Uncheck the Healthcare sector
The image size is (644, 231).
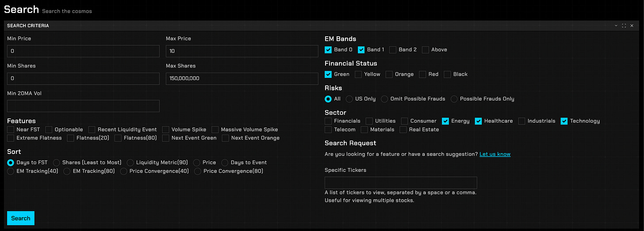[x=479, y=121]
